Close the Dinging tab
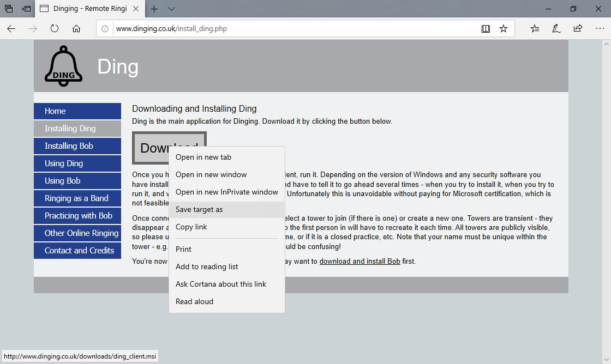 pyautogui.click(x=136, y=9)
